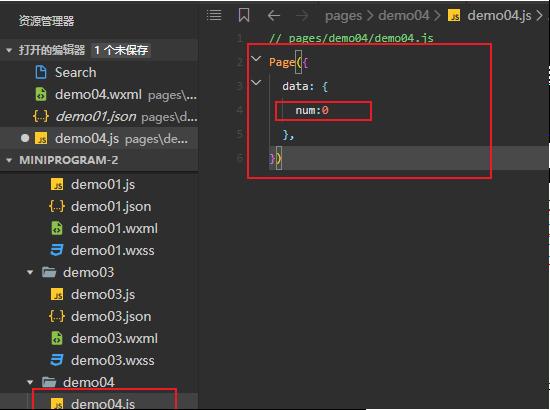Click the demo04 breadcrumb folder
The height and width of the screenshot is (410, 550).
[x=403, y=15]
